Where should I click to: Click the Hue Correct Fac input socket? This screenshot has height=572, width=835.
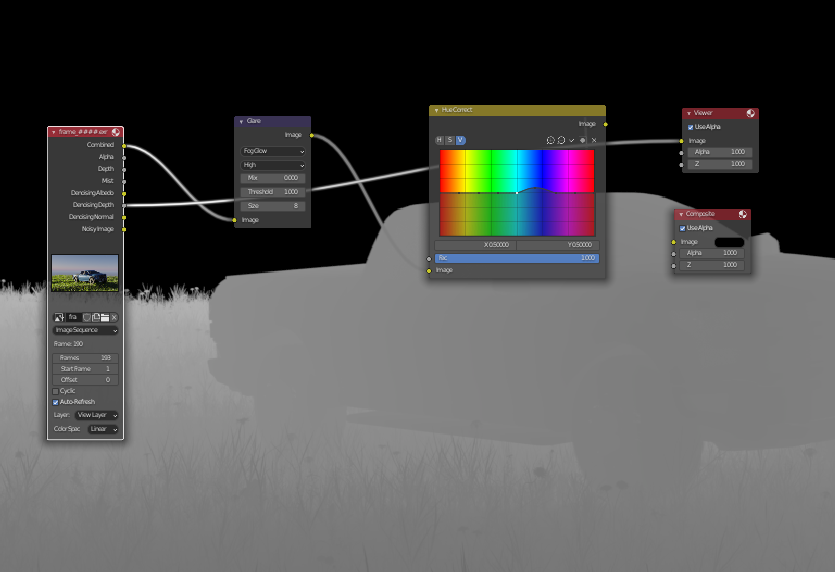(429, 259)
